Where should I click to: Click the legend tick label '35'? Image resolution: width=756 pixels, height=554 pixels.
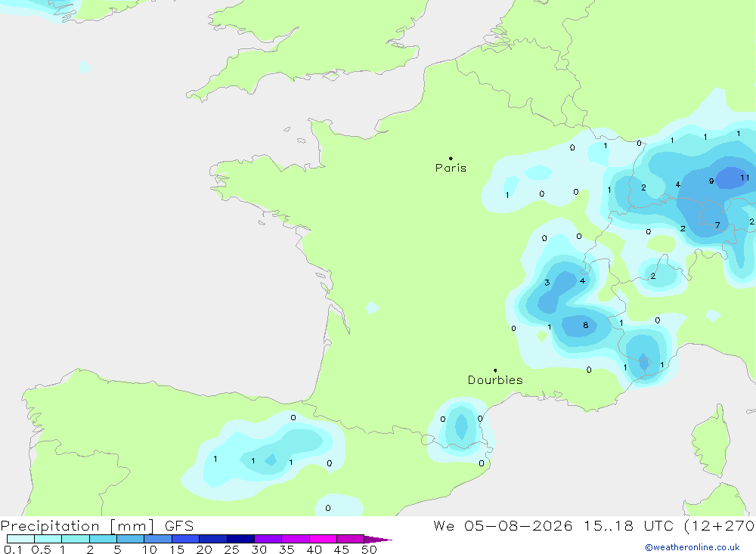(287, 549)
